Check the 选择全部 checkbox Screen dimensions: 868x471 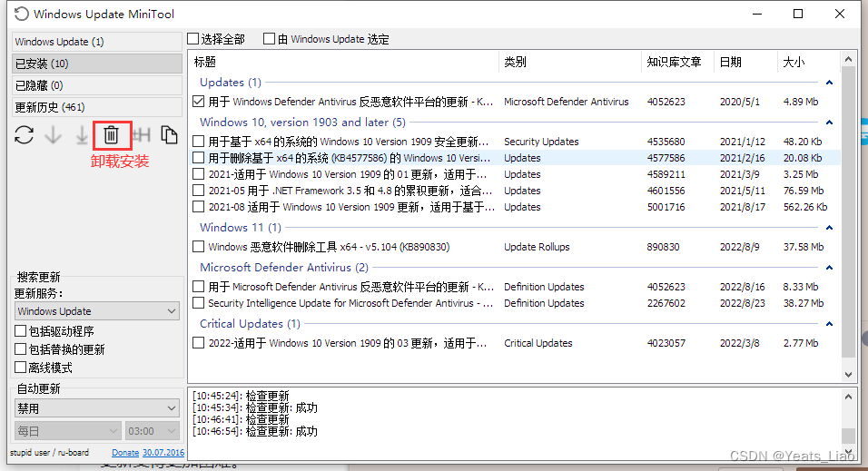(193, 39)
